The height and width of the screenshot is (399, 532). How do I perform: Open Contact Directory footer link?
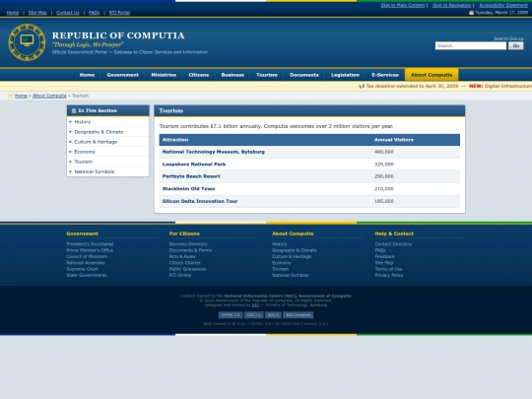point(393,244)
